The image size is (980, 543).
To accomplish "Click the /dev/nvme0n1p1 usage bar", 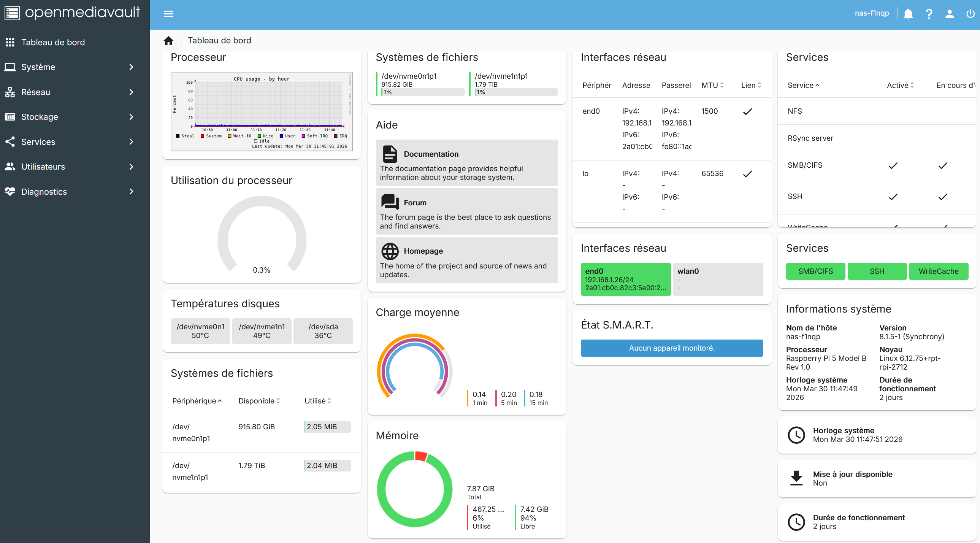I will point(423,92).
